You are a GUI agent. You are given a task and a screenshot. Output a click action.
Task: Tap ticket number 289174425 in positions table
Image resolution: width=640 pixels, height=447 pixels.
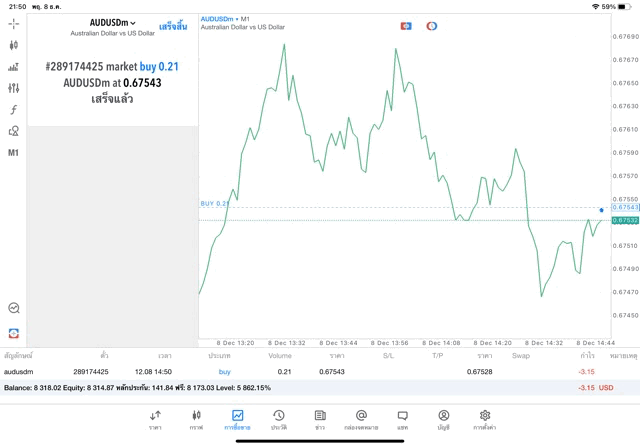click(x=91, y=372)
